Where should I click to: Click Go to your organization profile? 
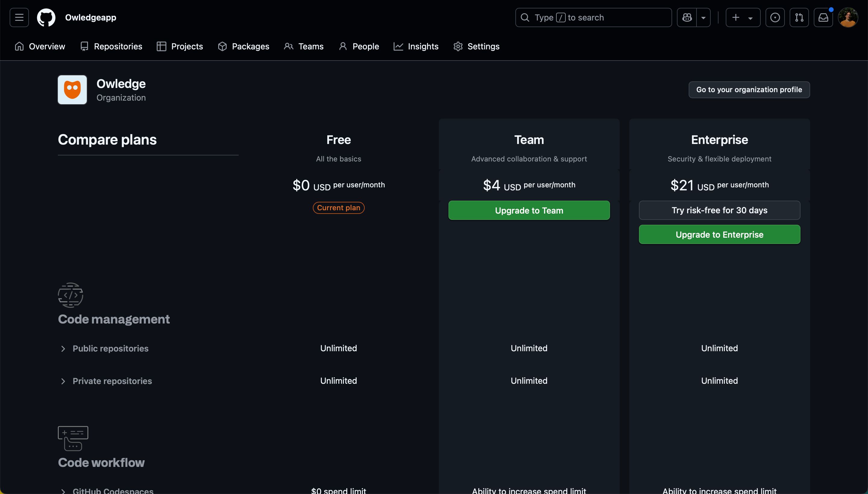(x=749, y=89)
